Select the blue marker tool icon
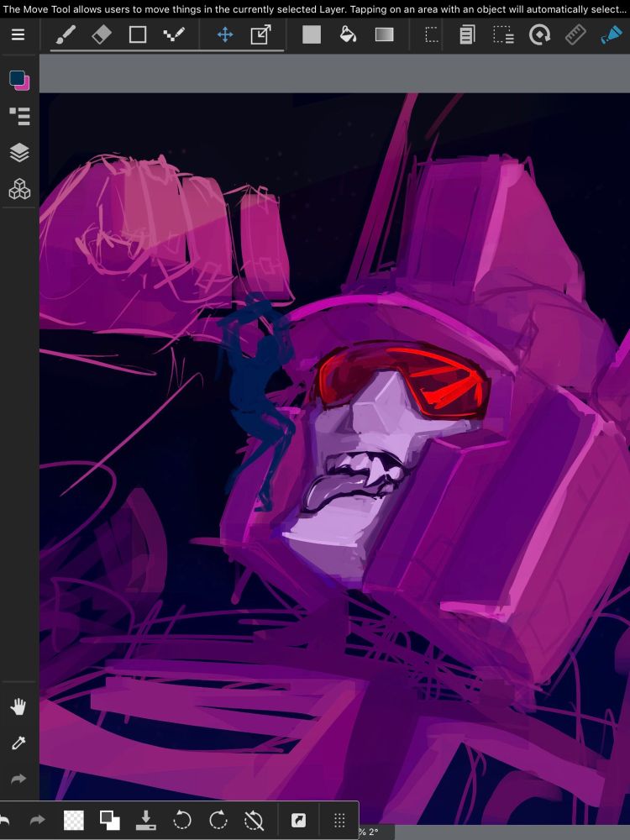The height and width of the screenshot is (840, 630). pyautogui.click(x=612, y=35)
